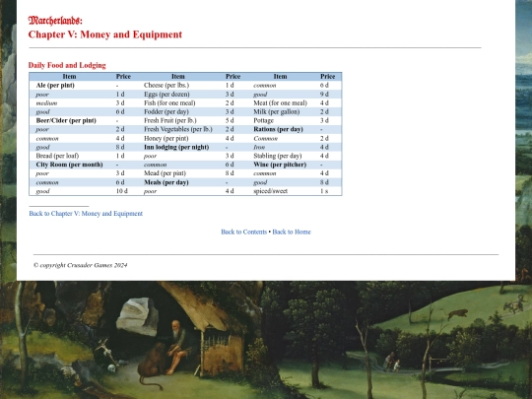Viewport: 532px width, 399px height.
Task: Open the Back to Chapter V link
Action: click(86, 214)
